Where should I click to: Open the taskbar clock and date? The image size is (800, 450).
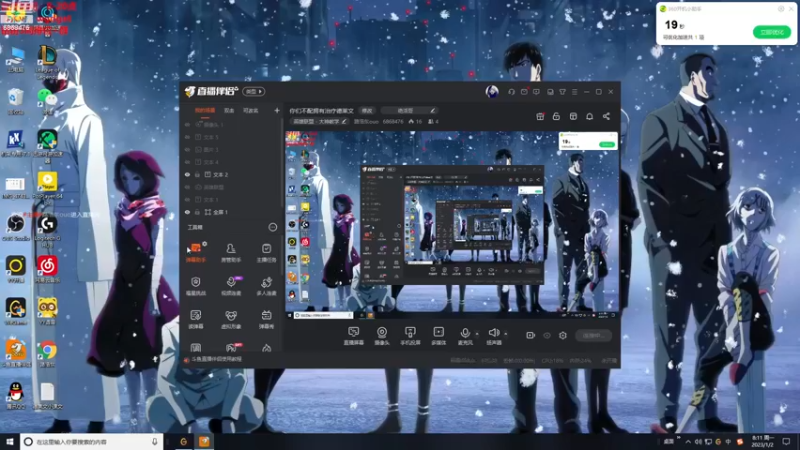(x=762, y=441)
